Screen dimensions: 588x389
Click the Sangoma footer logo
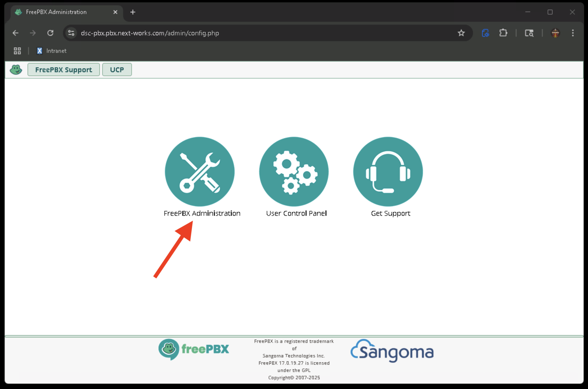tap(392, 351)
